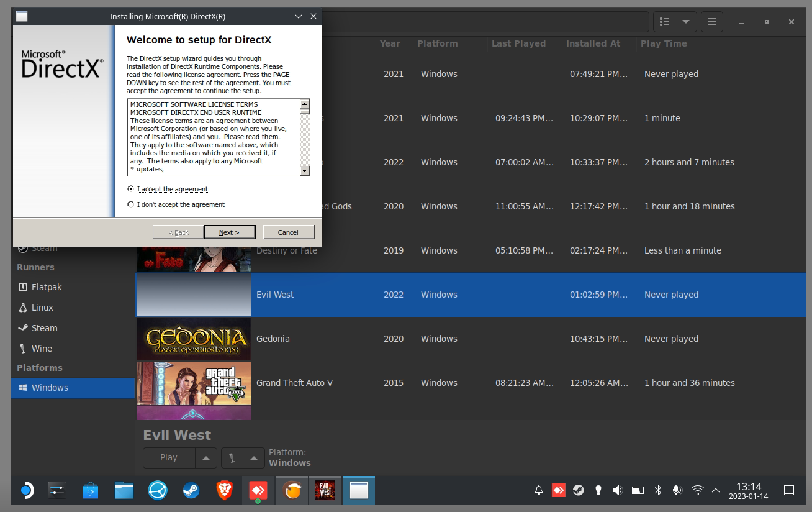Open the Wi-Fi network tray icon

(x=697, y=491)
